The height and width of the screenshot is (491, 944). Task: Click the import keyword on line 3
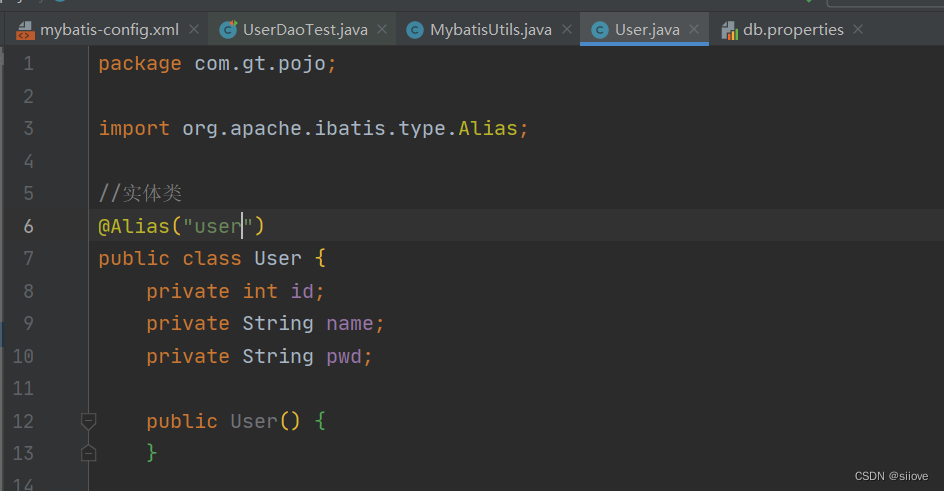pyautogui.click(x=134, y=128)
